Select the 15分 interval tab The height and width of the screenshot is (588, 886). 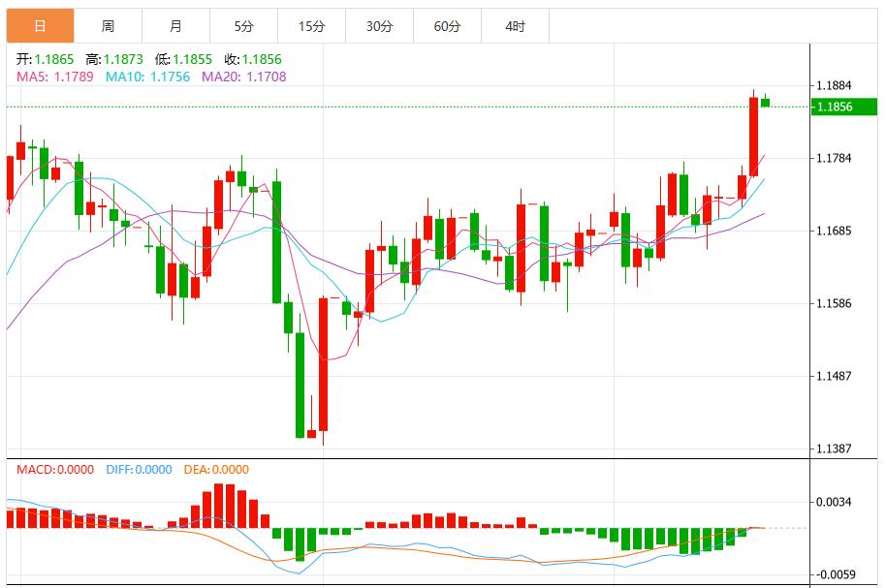click(312, 19)
